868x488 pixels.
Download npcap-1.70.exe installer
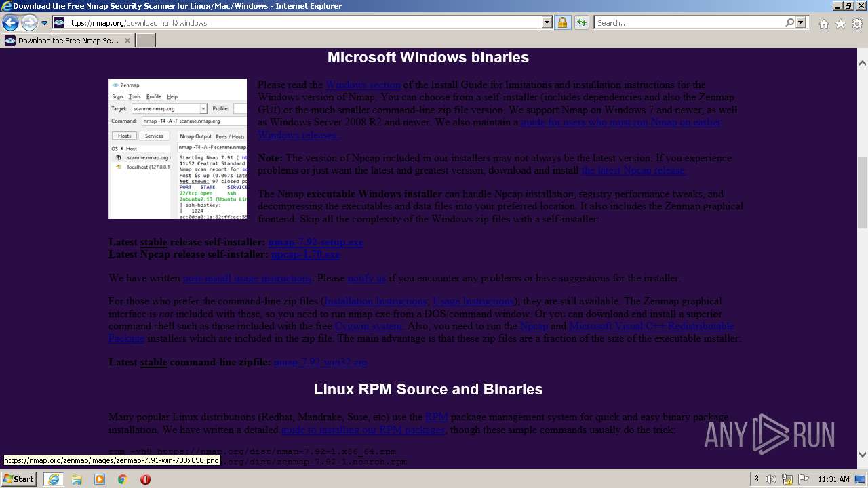pyautogui.click(x=305, y=254)
